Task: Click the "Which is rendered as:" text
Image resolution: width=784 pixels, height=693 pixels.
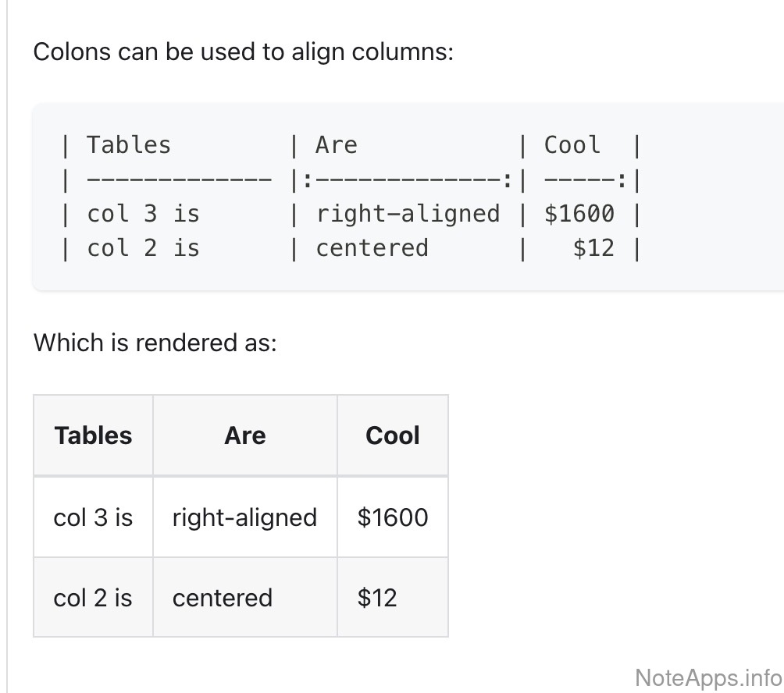Action: [155, 342]
